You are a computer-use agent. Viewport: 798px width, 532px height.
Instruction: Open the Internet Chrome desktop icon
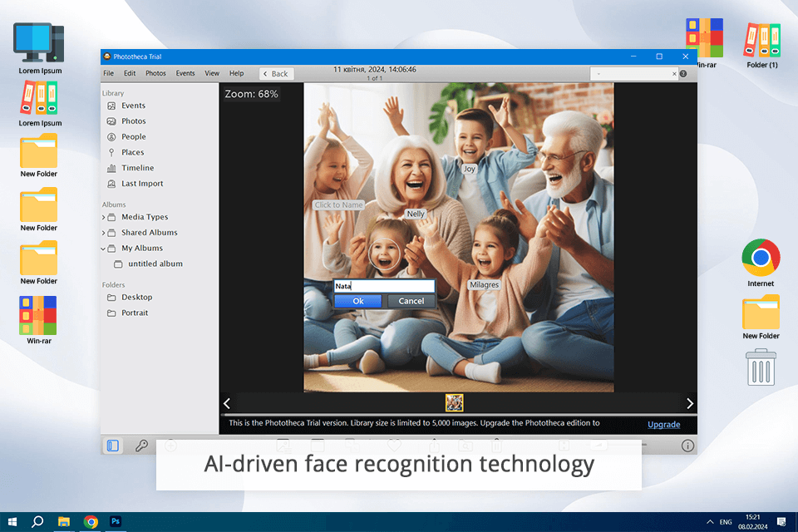click(761, 264)
